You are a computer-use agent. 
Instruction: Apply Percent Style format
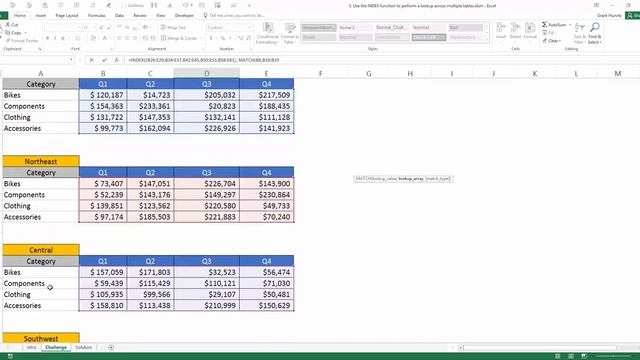(223, 38)
